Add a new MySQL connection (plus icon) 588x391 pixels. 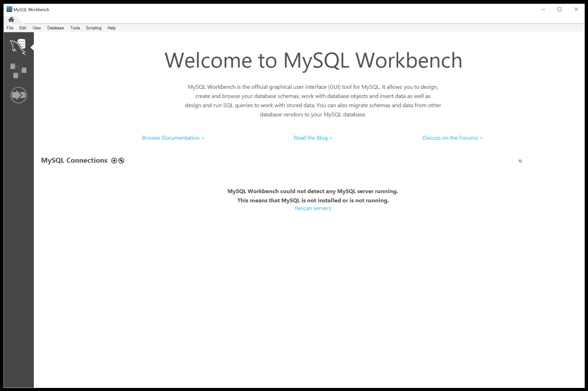pyautogui.click(x=114, y=161)
